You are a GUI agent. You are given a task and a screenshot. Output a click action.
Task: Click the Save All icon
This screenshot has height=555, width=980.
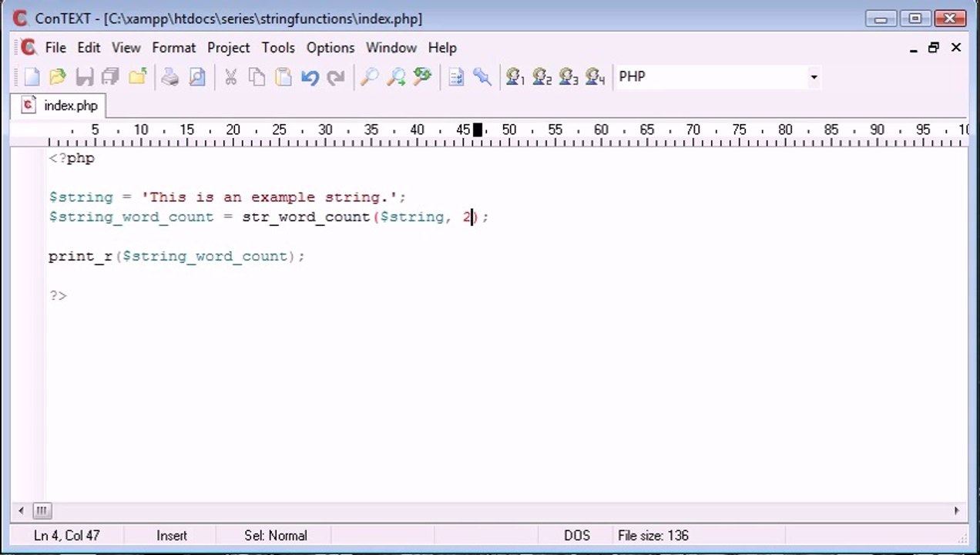[x=110, y=76]
